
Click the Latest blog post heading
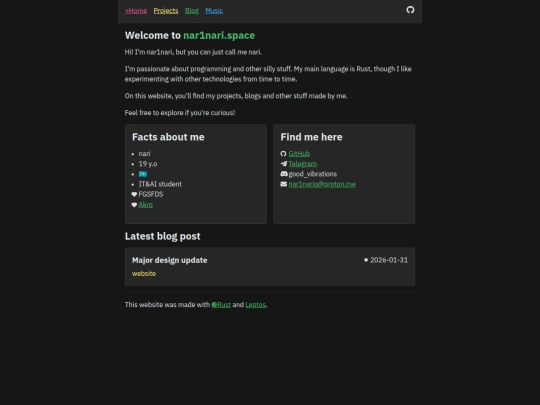[163, 236]
